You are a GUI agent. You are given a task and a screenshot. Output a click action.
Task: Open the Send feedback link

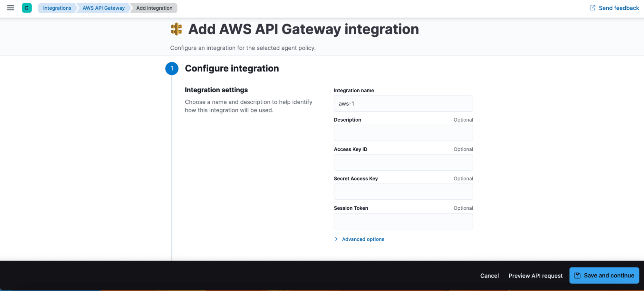coord(619,8)
